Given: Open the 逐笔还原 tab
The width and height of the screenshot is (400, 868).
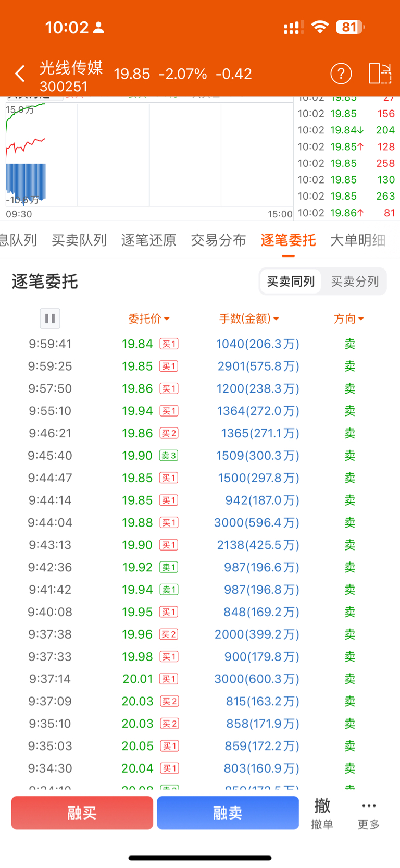Looking at the screenshot, I should pos(149,240).
